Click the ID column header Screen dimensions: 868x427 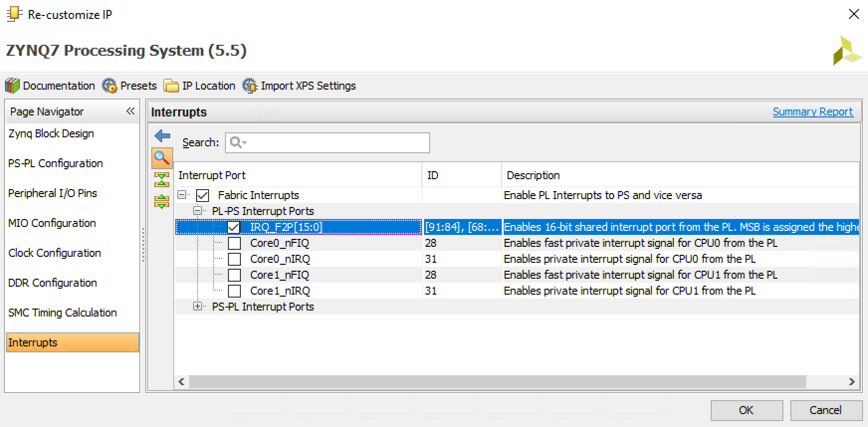point(462,175)
